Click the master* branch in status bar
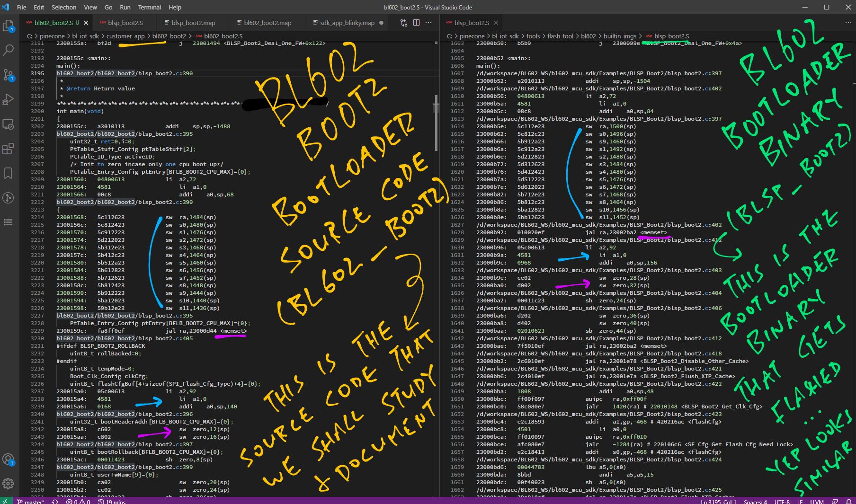Viewport: 856px width, 504px height. [31, 502]
